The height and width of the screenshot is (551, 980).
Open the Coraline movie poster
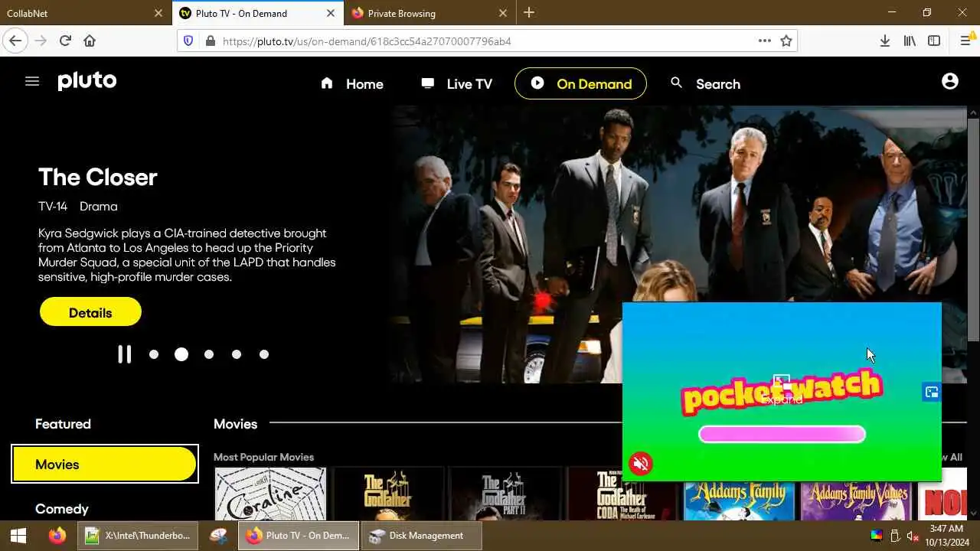270,494
